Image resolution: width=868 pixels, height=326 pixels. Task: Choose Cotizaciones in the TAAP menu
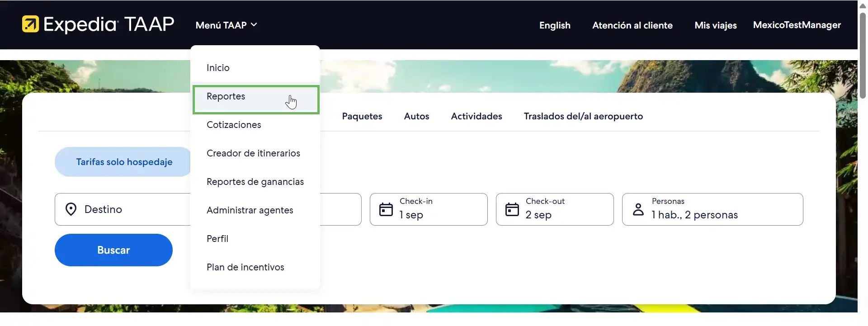pyautogui.click(x=234, y=125)
